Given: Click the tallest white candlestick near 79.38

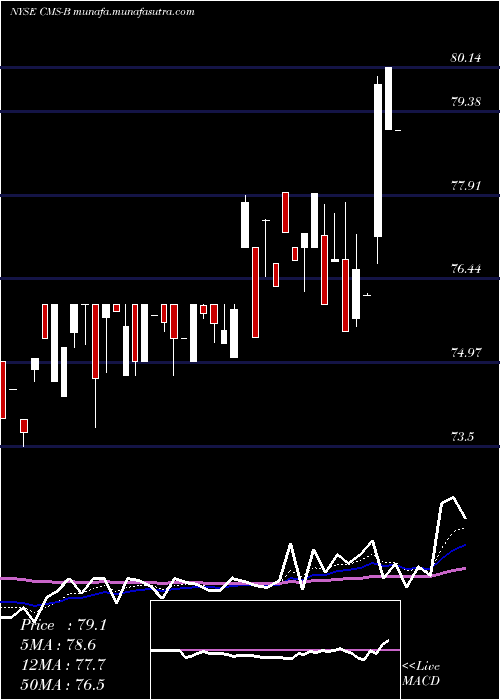Looking at the screenshot, I should (x=378, y=160).
